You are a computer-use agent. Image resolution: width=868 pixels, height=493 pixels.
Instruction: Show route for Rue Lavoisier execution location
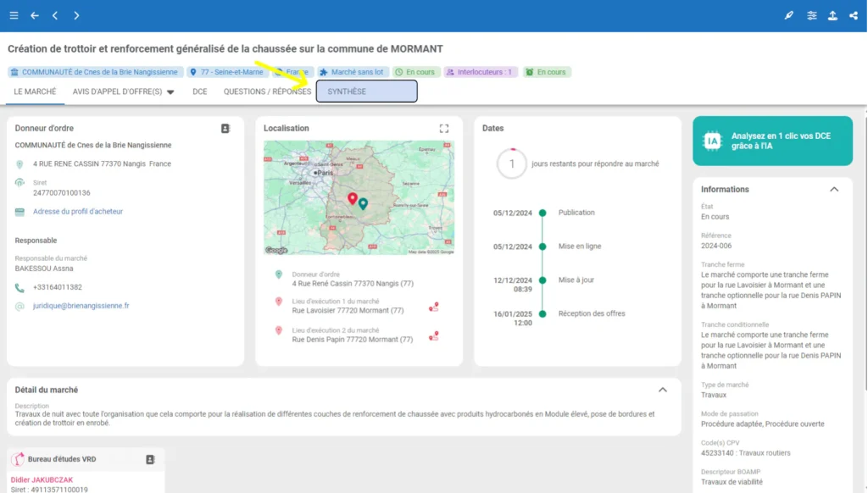tap(434, 307)
